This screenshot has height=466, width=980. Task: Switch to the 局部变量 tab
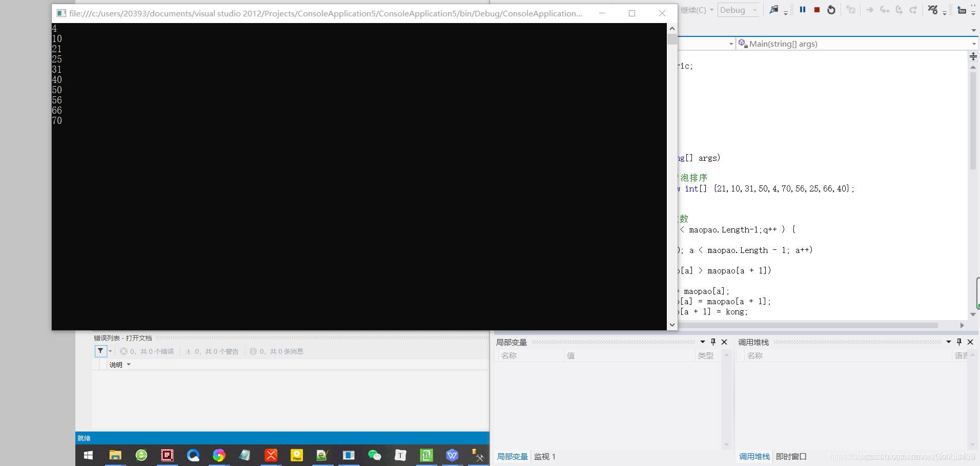point(512,456)
